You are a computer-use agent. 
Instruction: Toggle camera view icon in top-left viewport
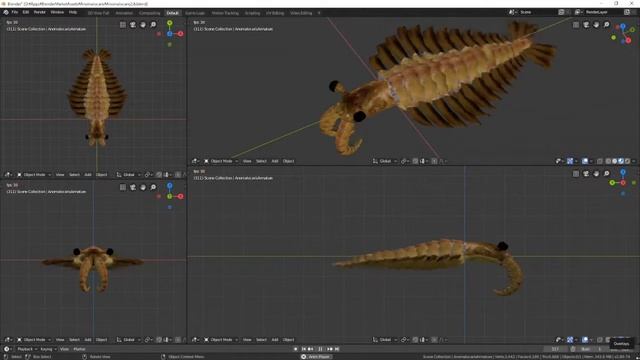click(133, 25)
